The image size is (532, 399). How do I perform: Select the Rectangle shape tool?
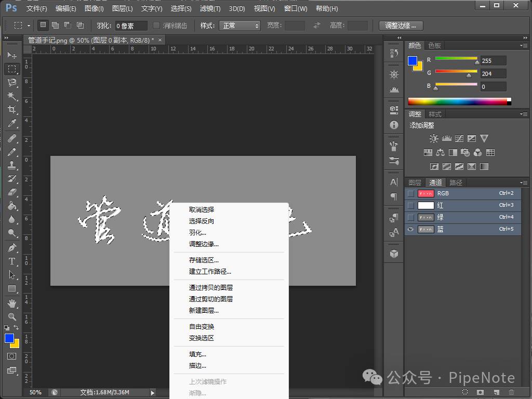(x=12, y=288)
